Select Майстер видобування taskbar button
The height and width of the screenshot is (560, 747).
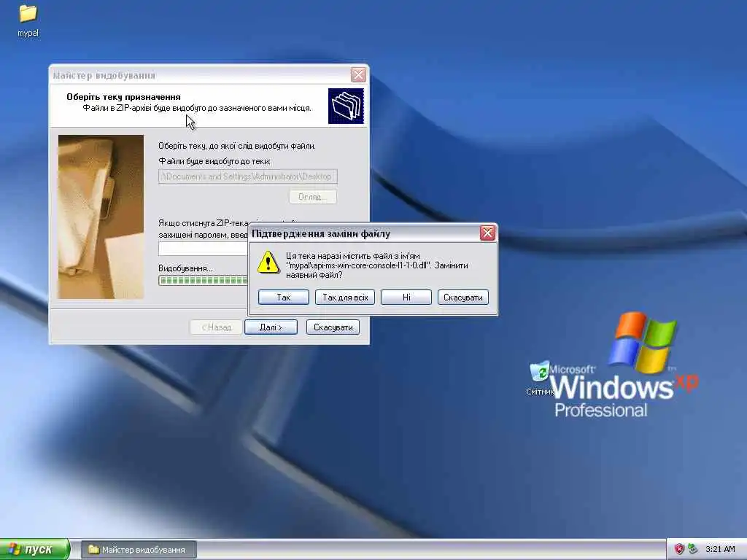[138, 550]
